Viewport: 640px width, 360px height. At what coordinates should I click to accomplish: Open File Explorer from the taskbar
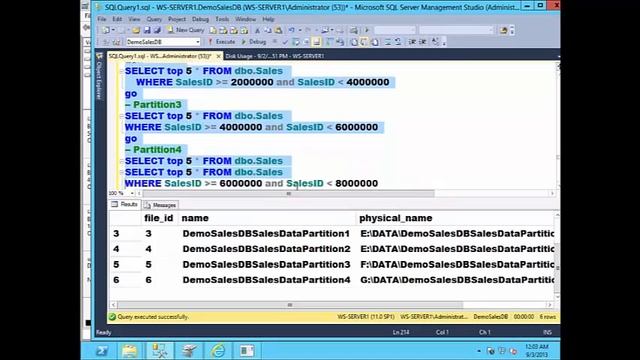point(130,351)
